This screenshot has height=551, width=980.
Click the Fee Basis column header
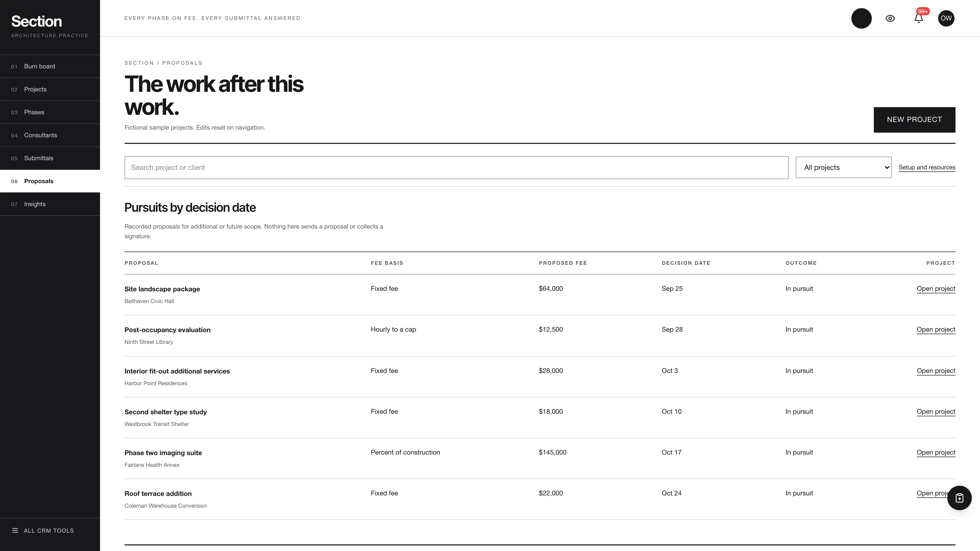click(x=387, y=263)
